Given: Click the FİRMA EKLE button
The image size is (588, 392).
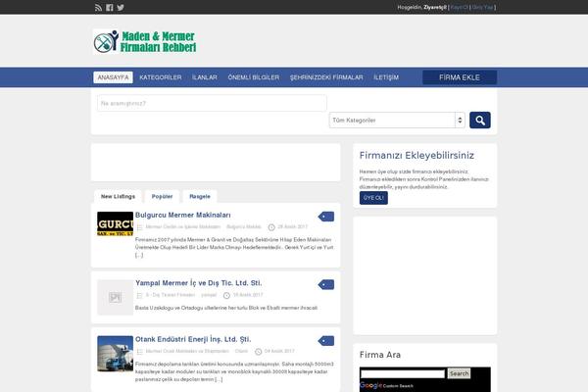Looking at the screenshot, I should pos(460,77).
